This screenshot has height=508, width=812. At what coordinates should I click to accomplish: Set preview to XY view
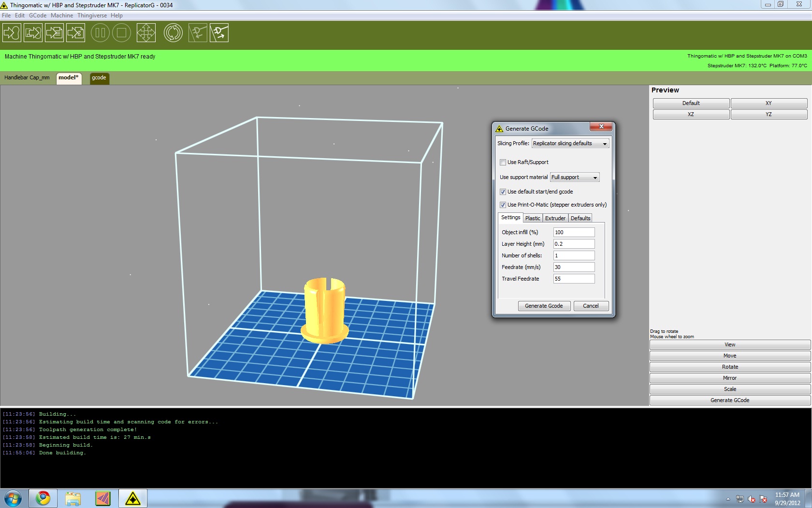768,104
